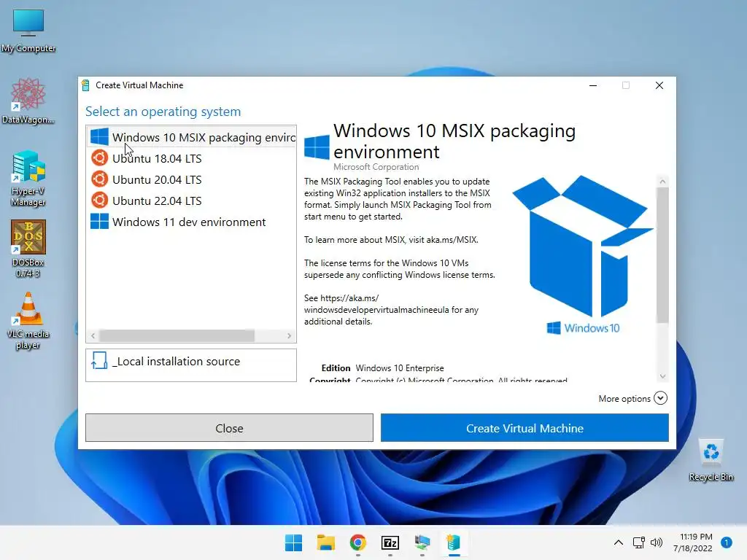Open the Recycle Bin on the desktop
This screenshot has width=747, height=560.
(x=711, y=460)
